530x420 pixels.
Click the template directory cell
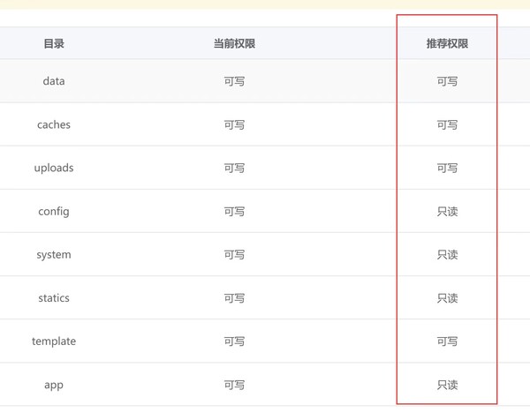[x=54, y=341]
